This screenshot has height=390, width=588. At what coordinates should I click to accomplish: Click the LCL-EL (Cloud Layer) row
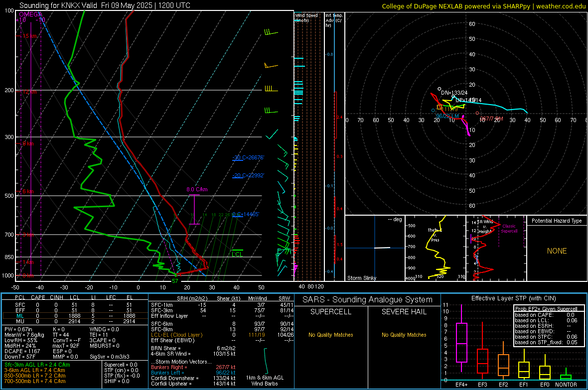click(222, 335)
